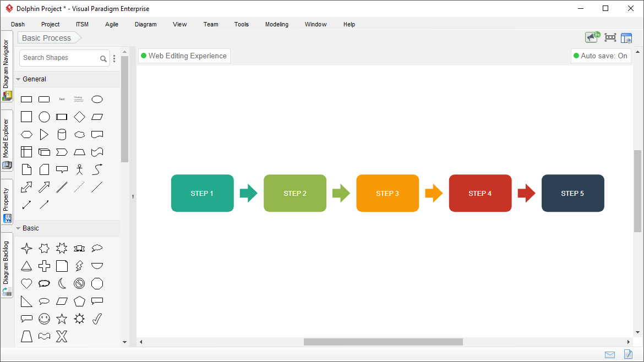Select the callout speech box shape
644x362 pixels.
point(62,169)
